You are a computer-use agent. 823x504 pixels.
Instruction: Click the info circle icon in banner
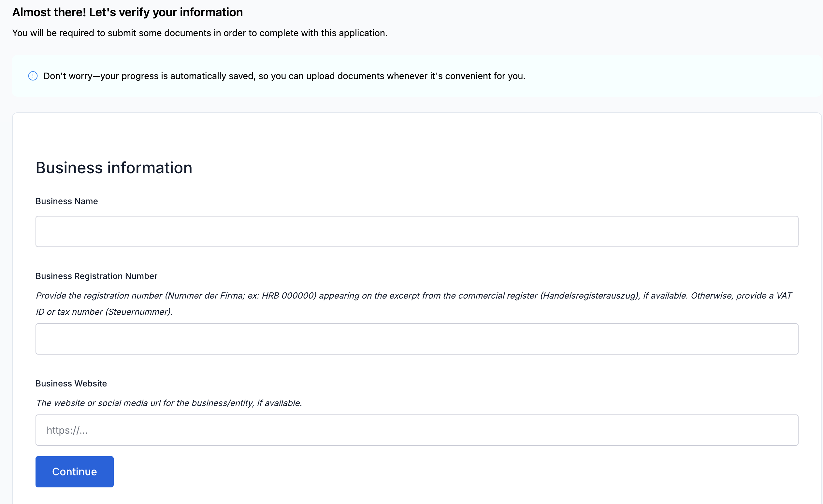coord(33,76)
